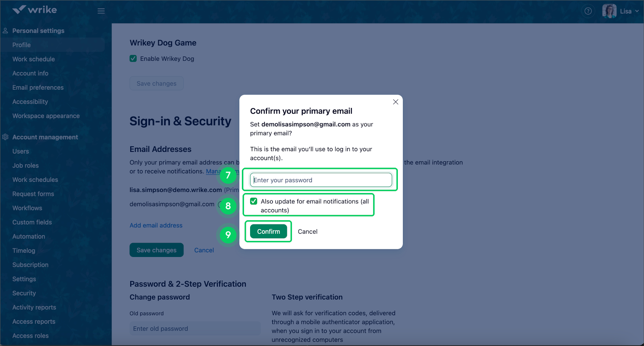Click the Enter old password field
The width and height of the screenshot is (644, 346).
click(195, 328)
